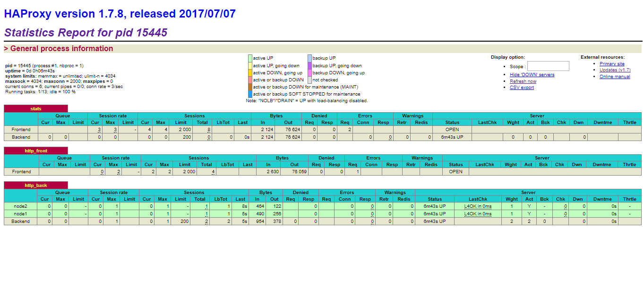This screenshot has width=644, height=292.
Task: Click the '378' bytes out value
Action: click(x=277, y=221)
